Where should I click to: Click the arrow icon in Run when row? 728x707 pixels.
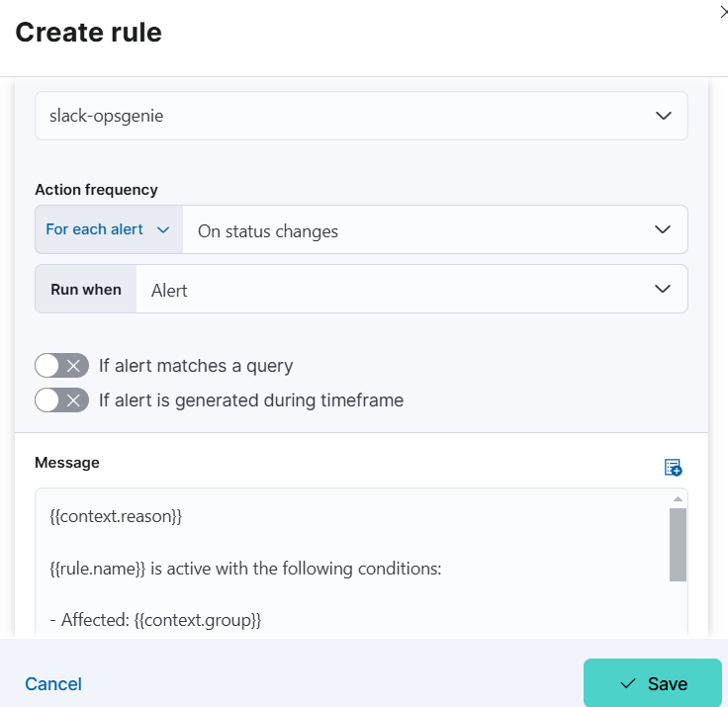[662, 289]
